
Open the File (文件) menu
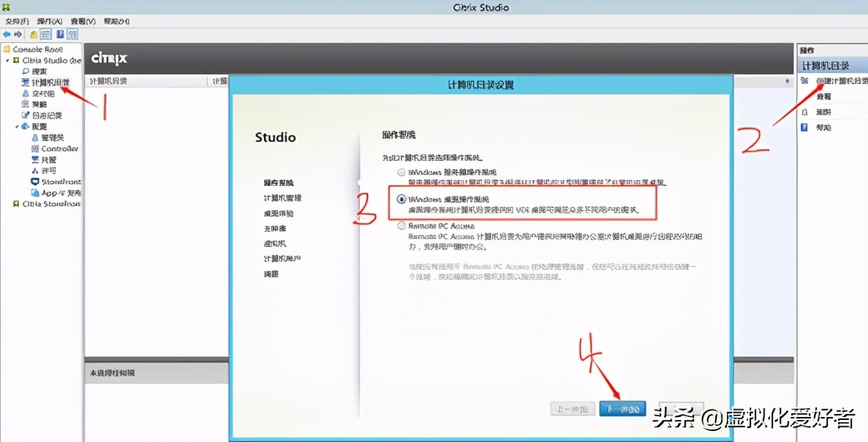coord(16,21)
